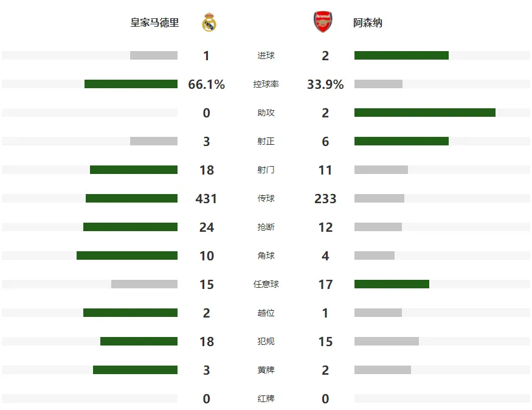The image size is (532, 410).
Task: Click the Real Madrid crest icon
Action: (x=209, y=23)
